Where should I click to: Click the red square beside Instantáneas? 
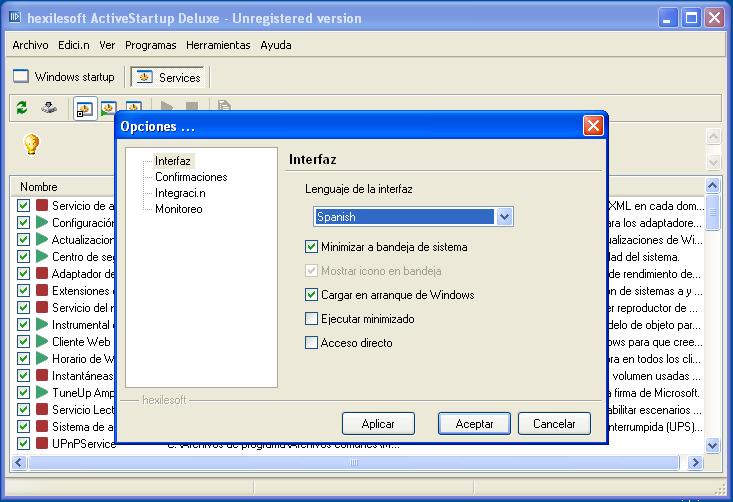click(42, 375)
